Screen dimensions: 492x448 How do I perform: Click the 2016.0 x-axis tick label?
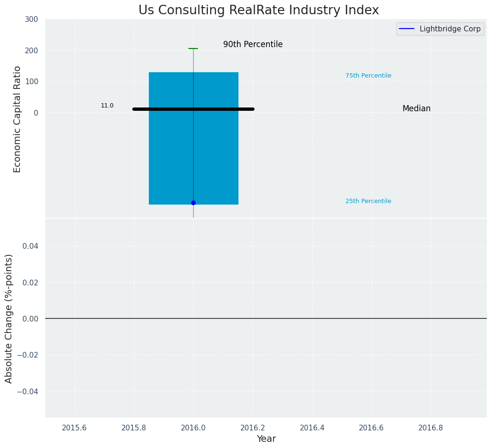pos(193,428)
